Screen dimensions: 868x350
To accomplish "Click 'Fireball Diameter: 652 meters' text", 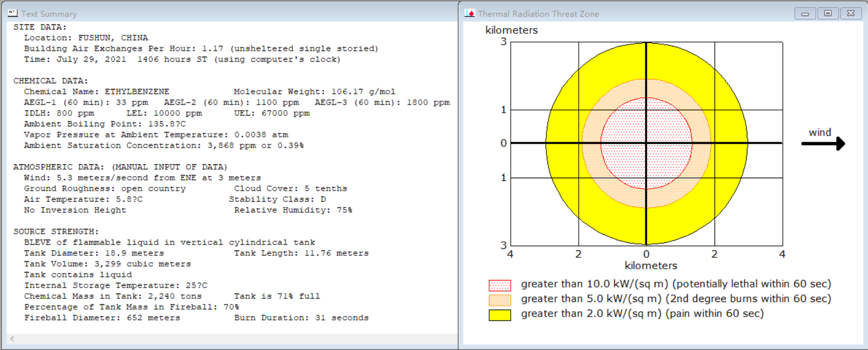I will 102,318.
